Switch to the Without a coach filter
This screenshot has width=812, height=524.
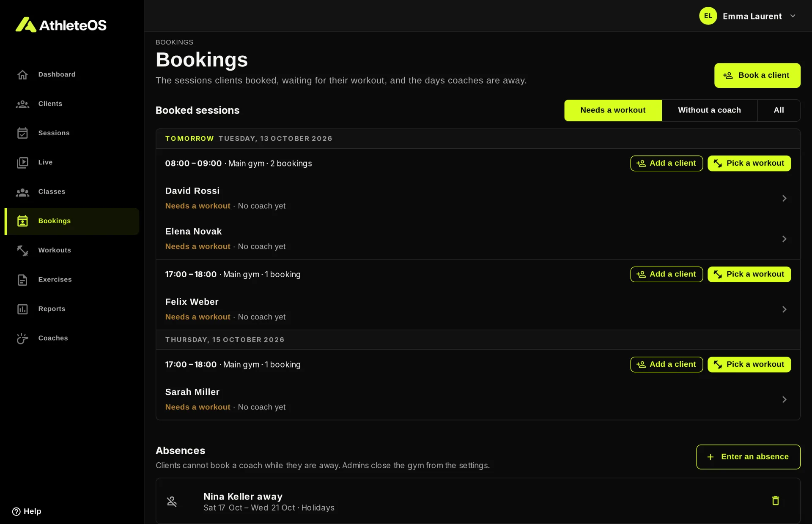pos(709,110)
